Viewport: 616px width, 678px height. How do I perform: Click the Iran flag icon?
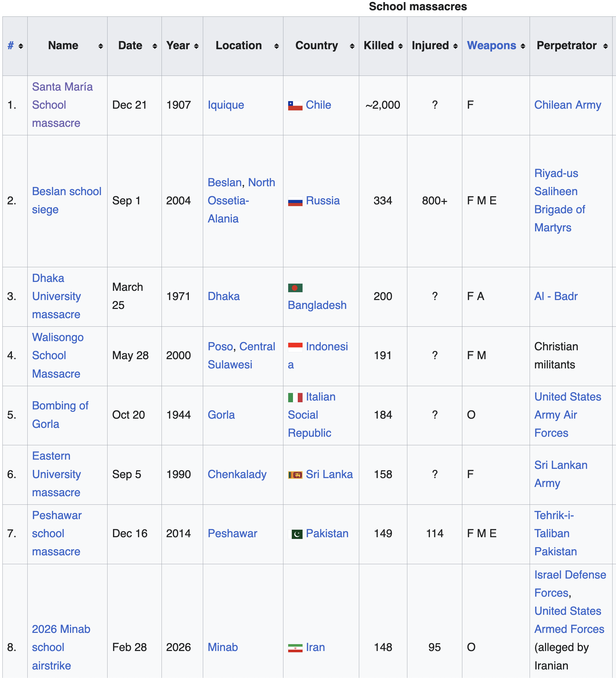point(295,648)
